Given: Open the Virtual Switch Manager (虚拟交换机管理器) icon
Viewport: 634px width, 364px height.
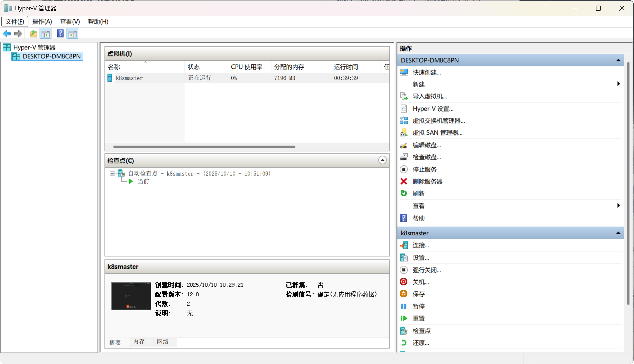Looking at the screenshot, I should tap(404, 120).
